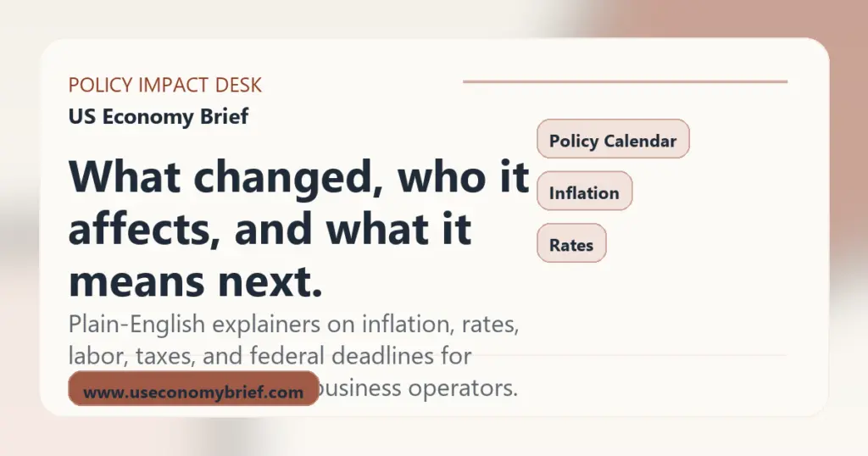This screenshot has width=868, height=456.
Task: Click the "POLICY IMPACT DESK" label
Action: pos(165,86)
